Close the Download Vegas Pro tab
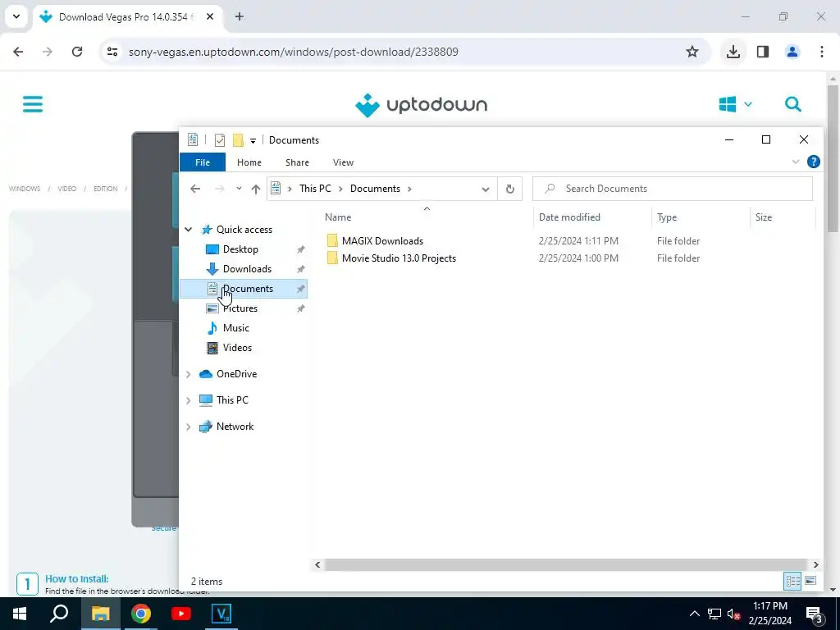 tap(210, 16)
